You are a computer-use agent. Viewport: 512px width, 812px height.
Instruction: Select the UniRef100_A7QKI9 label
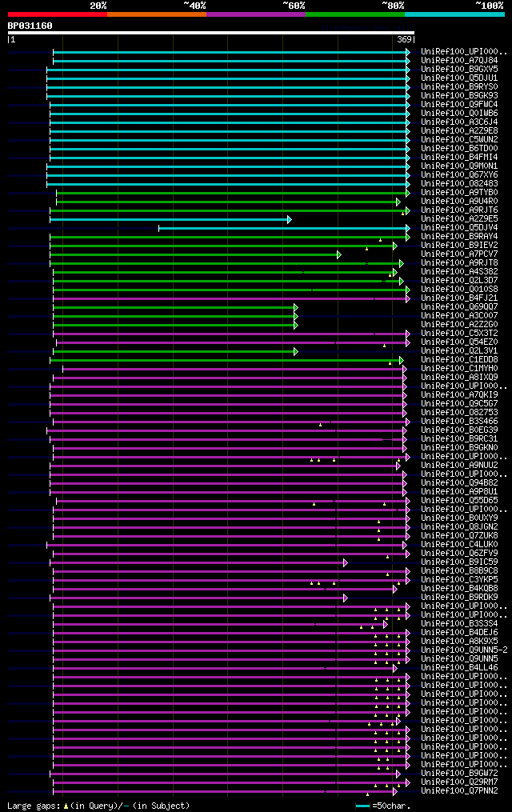(x=460, y=395)
